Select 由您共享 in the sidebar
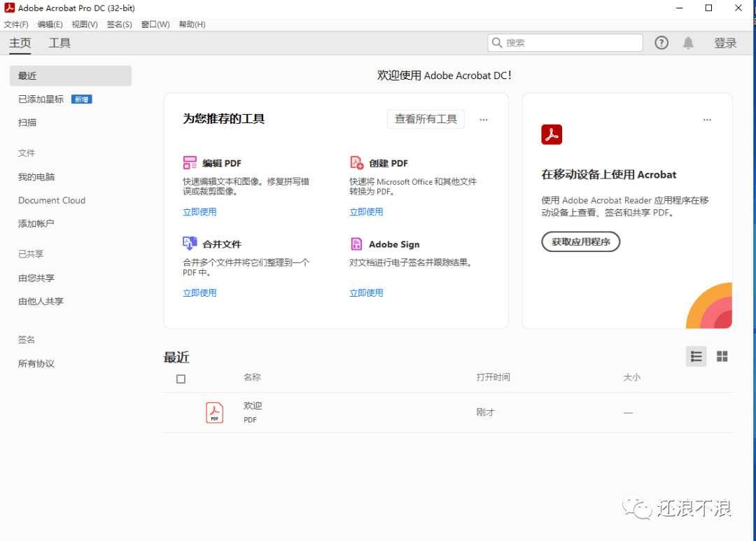The image size is (756, 541). (x=36, y=278)
